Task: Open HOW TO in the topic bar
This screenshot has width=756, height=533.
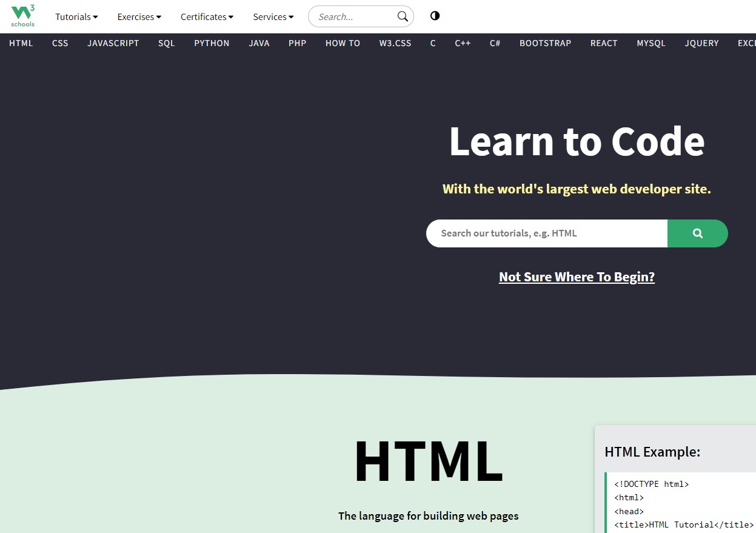Action: click(x=343, y=43)
